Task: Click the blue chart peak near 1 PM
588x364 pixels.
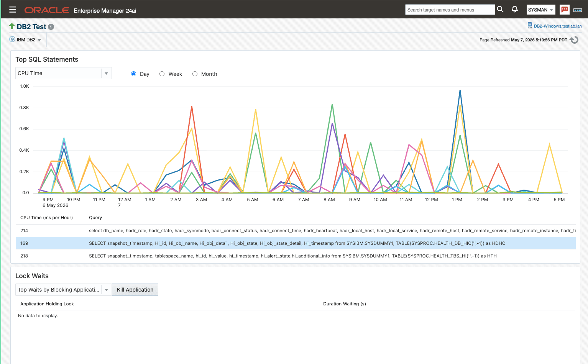Action: [460, 91]
